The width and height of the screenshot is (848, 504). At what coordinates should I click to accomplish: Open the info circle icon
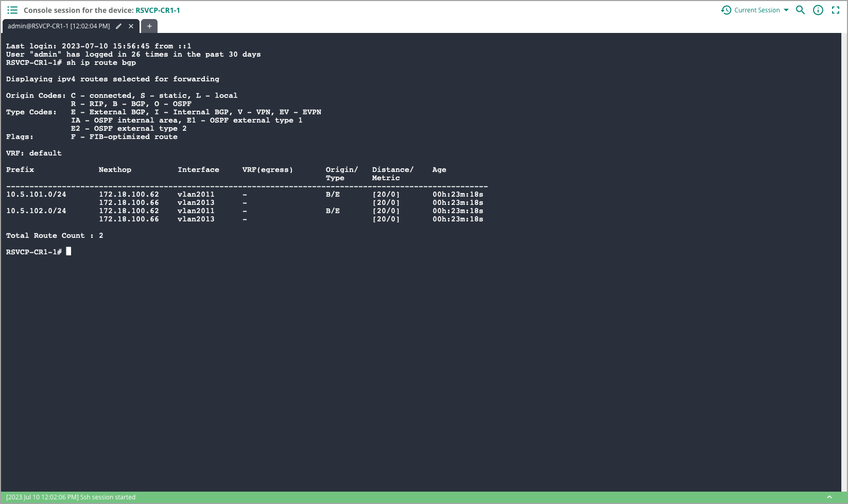pos(818,10)
